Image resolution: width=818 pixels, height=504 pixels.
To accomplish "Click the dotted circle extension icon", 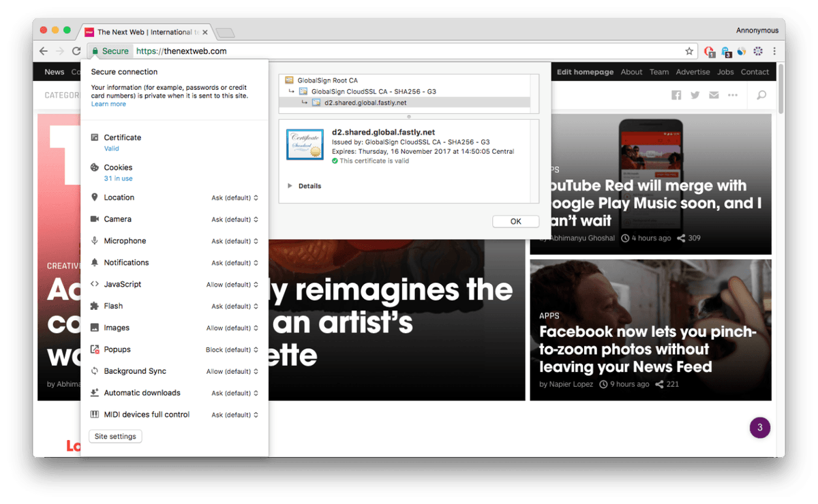I will pyautogui.click(x=758, y=51).
